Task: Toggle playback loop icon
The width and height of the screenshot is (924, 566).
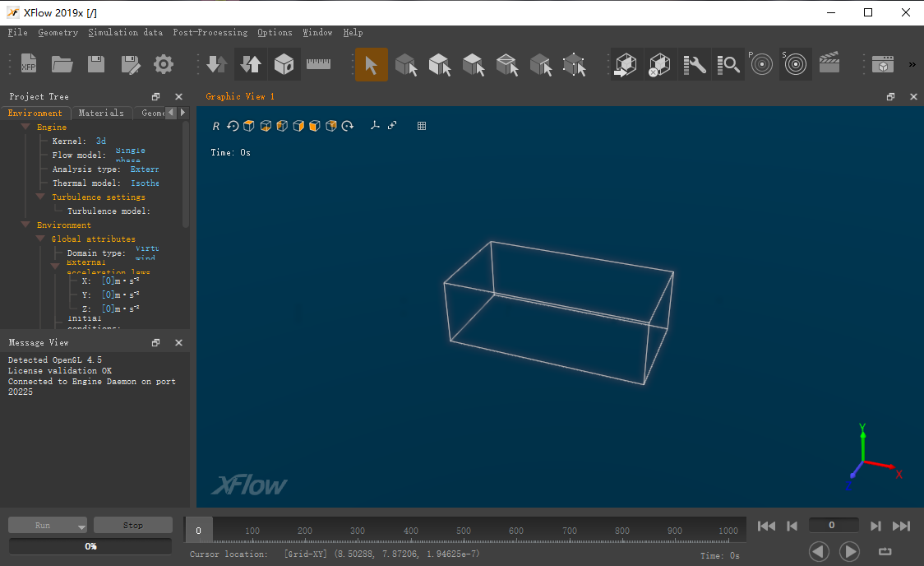Action: click(x=885, y=551)
